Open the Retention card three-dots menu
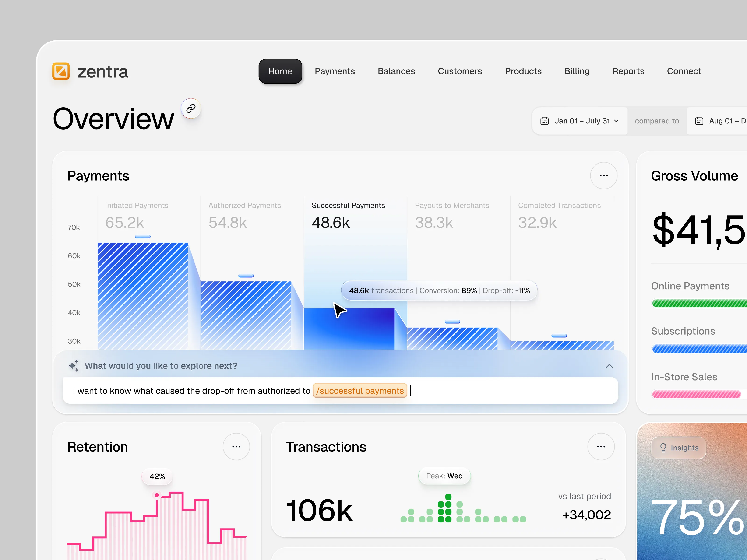The image size is (747, 560). (236, 447)
